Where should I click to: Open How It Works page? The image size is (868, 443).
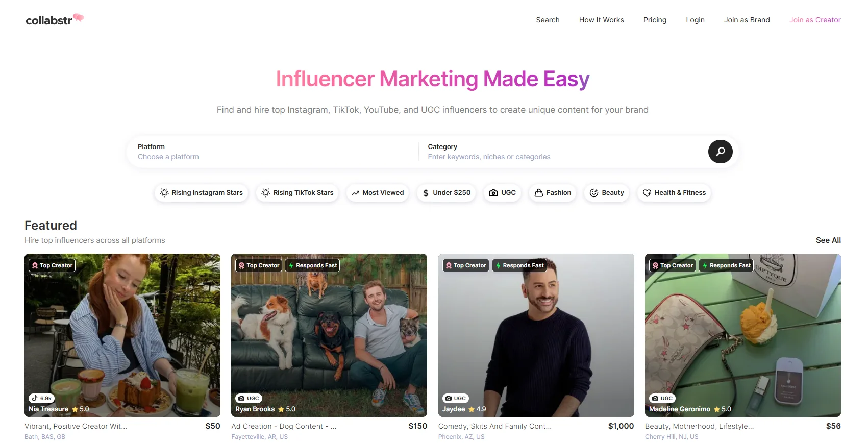click(x=601, y=20)
